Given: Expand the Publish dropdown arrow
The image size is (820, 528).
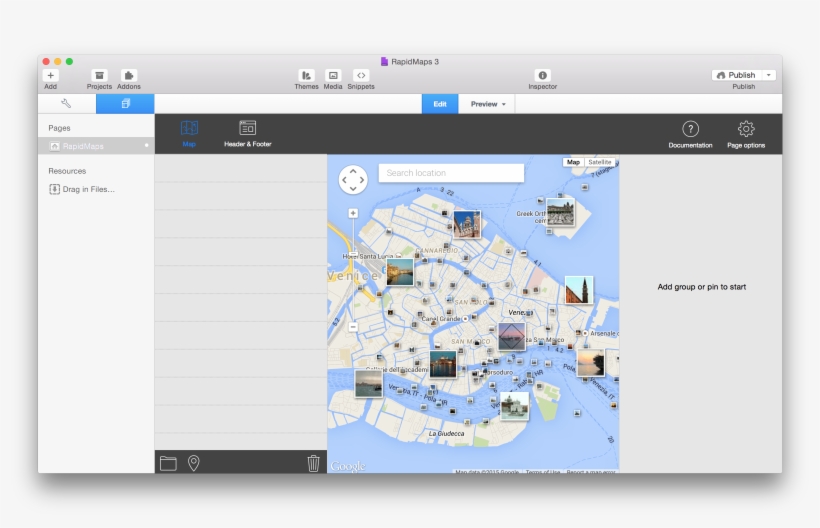Looking at the screenshot, I should tap(769, 75).
